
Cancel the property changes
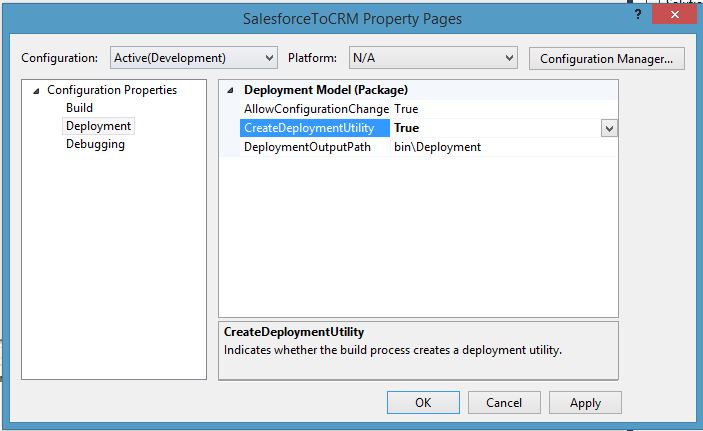(x=504, y=403)
